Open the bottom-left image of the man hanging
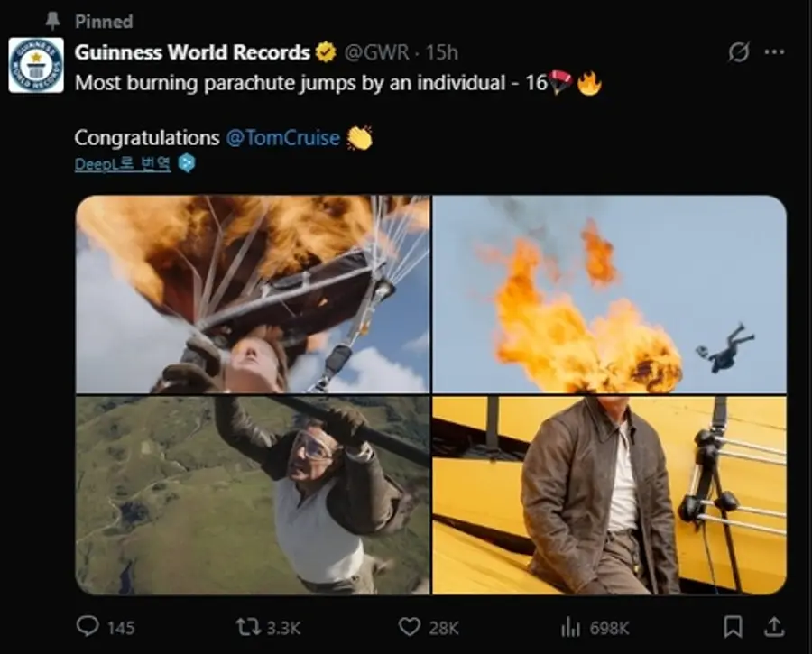Viewport: 812px width, 654px height. 253,495
